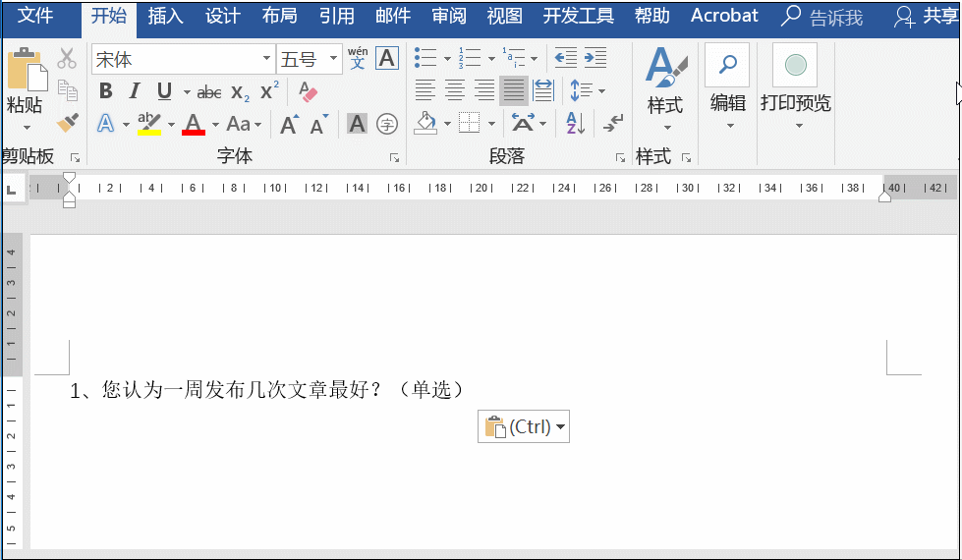The width and height of the screenshot is (962, 560).
Task: Toggle strikethrough formatting
Action: pos(209,92)
